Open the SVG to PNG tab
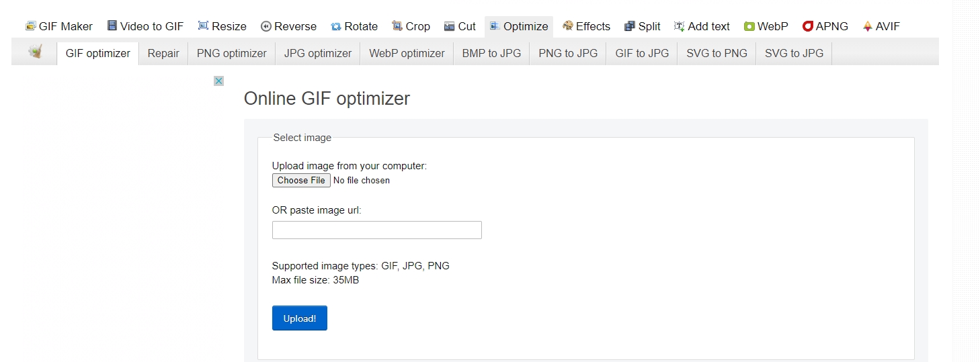This screenshot has height=362, width=980. (717, 53)
